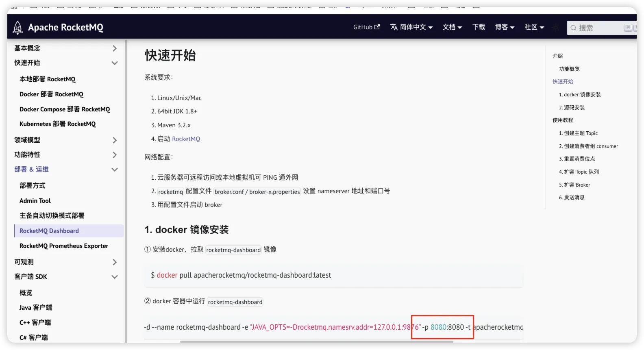Open the C++ 客户端 page
Screen dimensions: 644x350
35,323
